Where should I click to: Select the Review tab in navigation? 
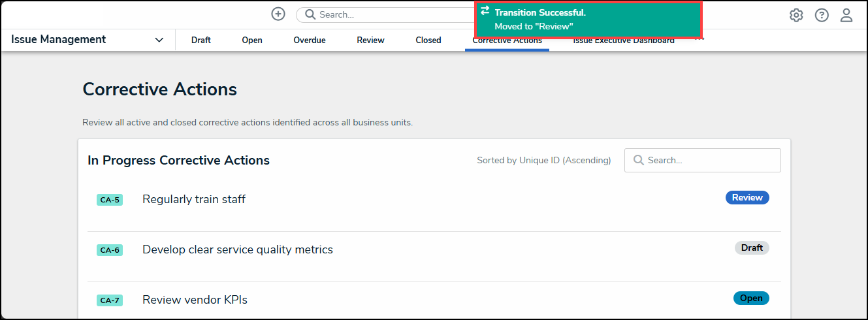[370, 40]
